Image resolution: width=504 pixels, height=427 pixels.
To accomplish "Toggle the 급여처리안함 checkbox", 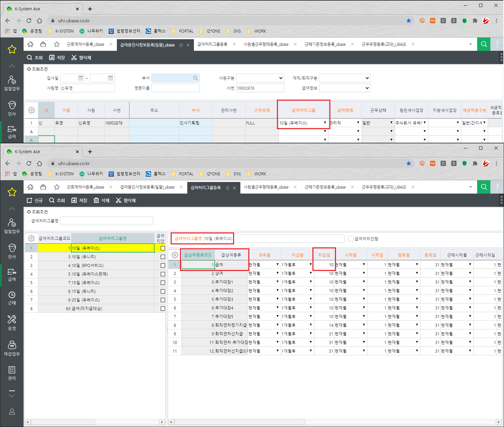I will coord(351,238).
